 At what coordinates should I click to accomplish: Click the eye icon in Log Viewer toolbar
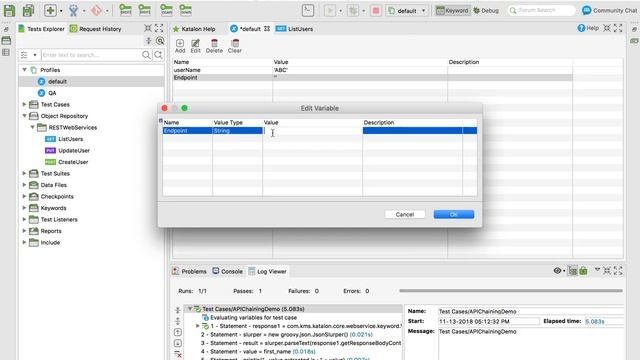point(557,271)
